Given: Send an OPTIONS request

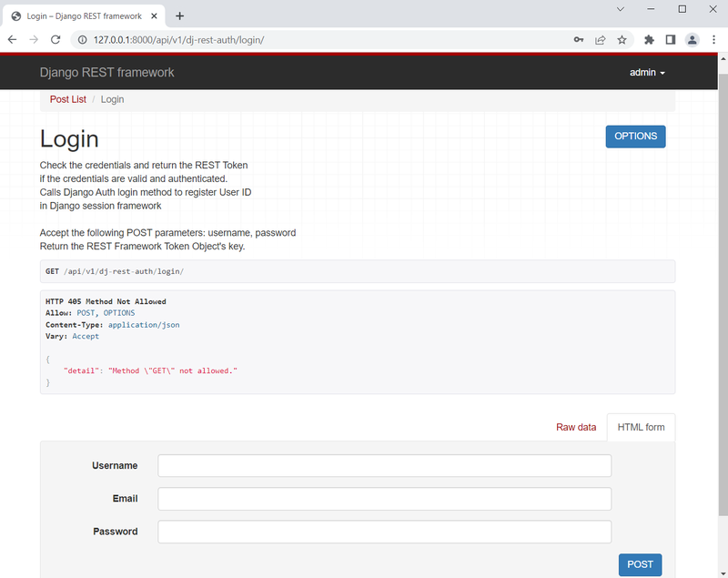Looking at the screenshot, I should pos(635,137).
